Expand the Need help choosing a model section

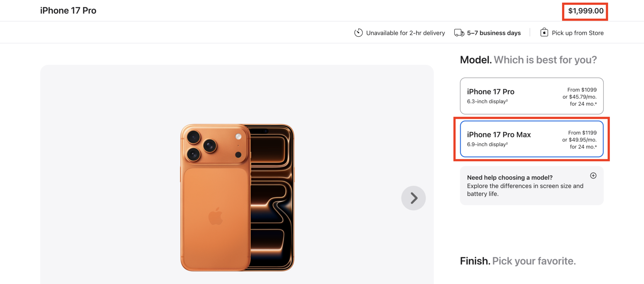(x=531, y=185)
